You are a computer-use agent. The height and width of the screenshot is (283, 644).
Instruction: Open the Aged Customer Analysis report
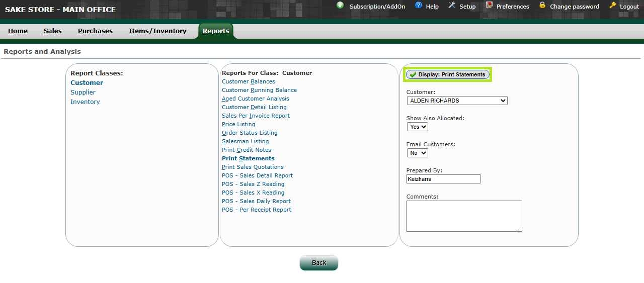(255, 99)
